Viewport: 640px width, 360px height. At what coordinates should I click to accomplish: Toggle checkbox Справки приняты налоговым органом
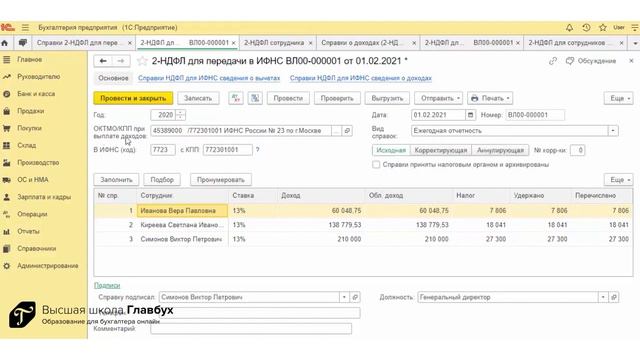(376, 164)
